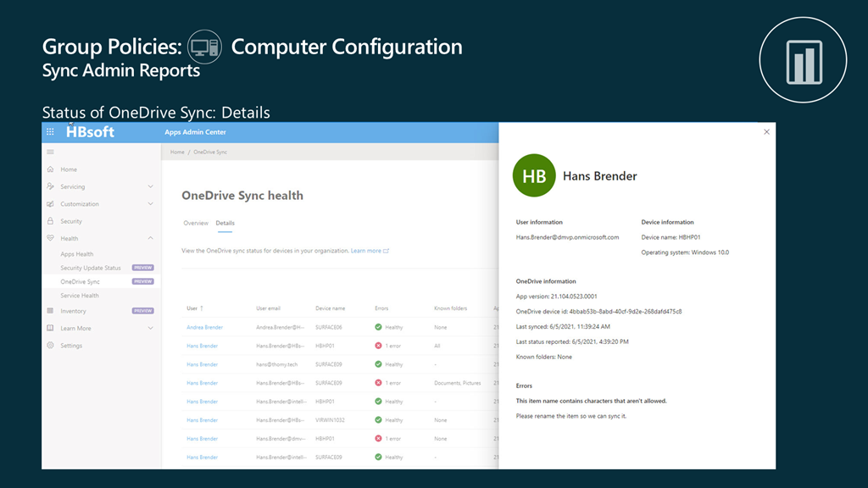The height and width of the screenshot is (488, 868).
Task: Expand the Learn More chevron
Action: point(150,328)
